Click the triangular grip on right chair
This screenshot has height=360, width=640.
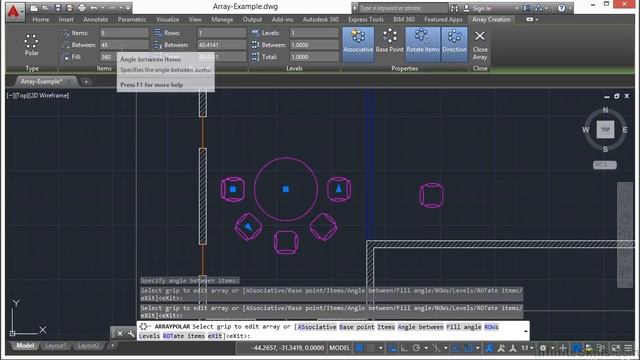pos(339,188)
